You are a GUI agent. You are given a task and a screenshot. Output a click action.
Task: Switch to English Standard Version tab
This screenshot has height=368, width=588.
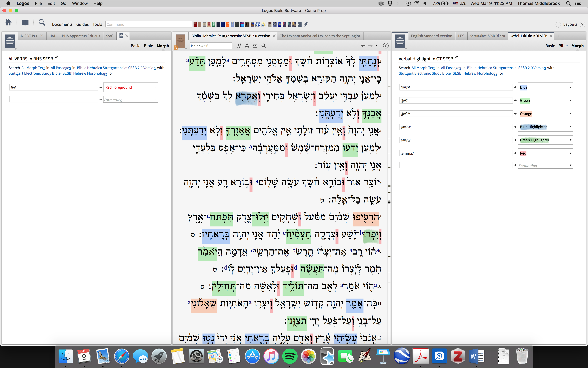431,36
